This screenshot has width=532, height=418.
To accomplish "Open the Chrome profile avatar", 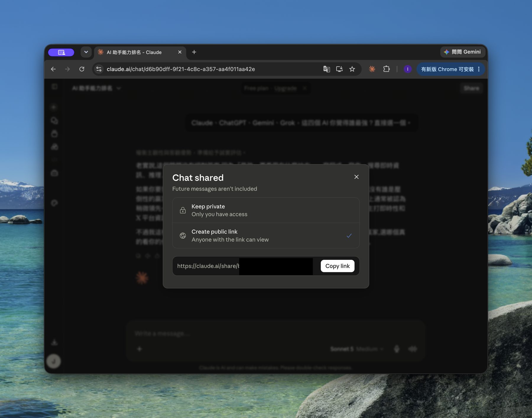I will tap(408, 69).
